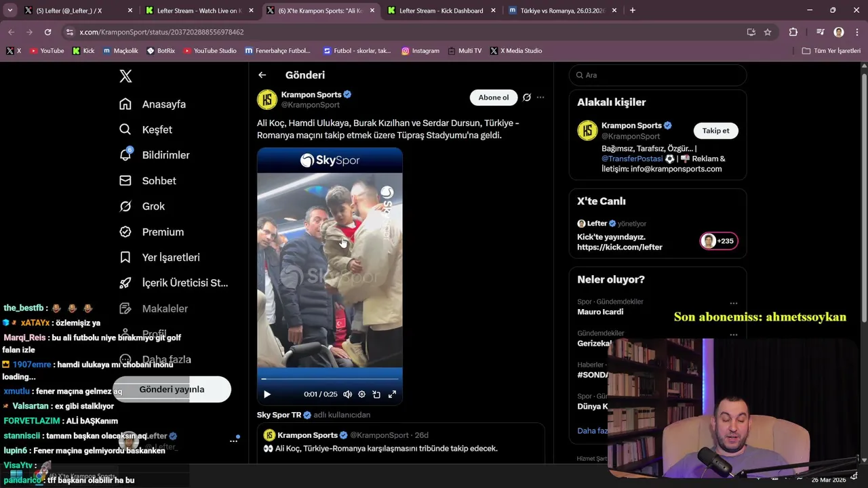Open Bildirimler notifications
The image size is (868, 488).
[155, 155]
